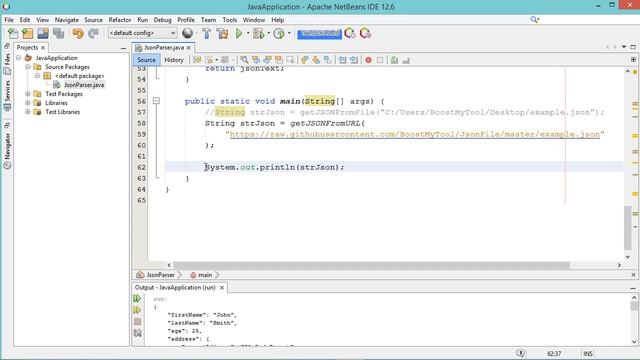Collapse the Source Packages node

coord(28,67)
